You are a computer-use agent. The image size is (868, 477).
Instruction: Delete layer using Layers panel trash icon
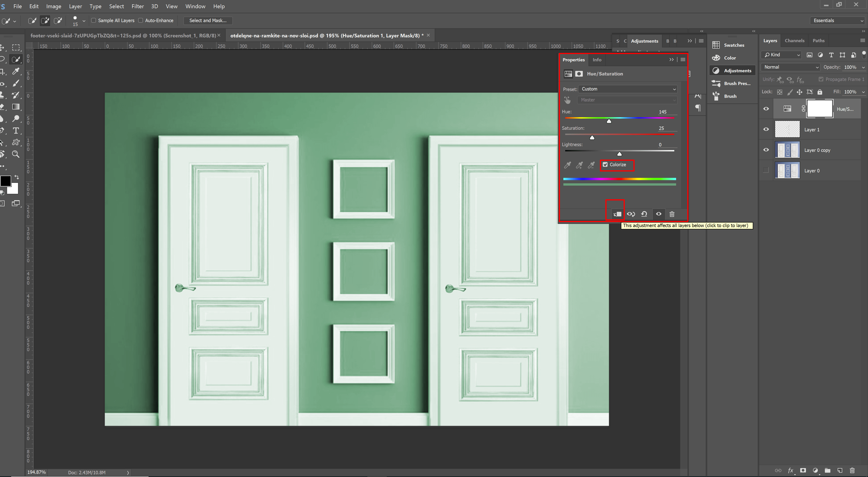[x=852, y=470]
